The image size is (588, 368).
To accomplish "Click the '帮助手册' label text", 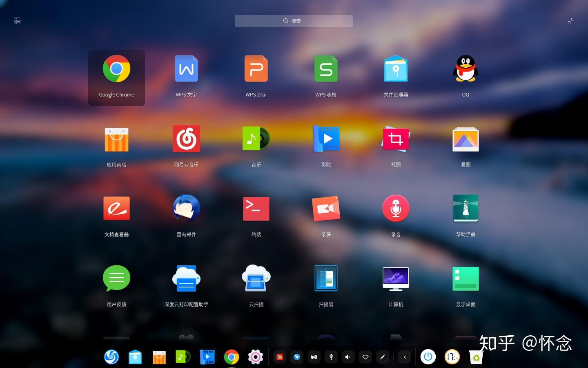I will [x=465, y=234].
